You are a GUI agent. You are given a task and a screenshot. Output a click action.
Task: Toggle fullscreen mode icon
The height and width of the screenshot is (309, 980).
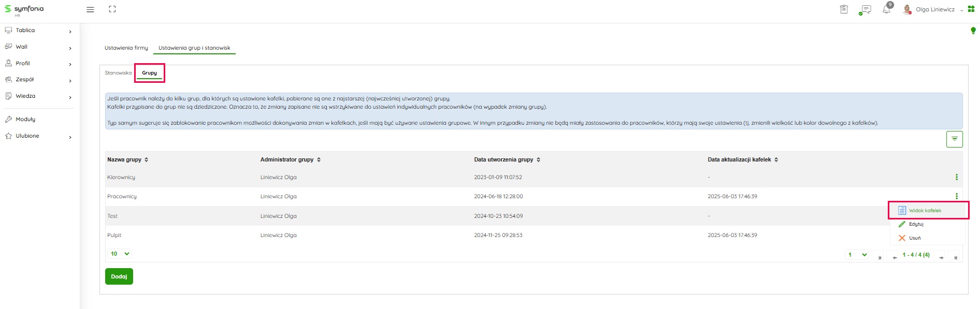[x=112, y=9]
